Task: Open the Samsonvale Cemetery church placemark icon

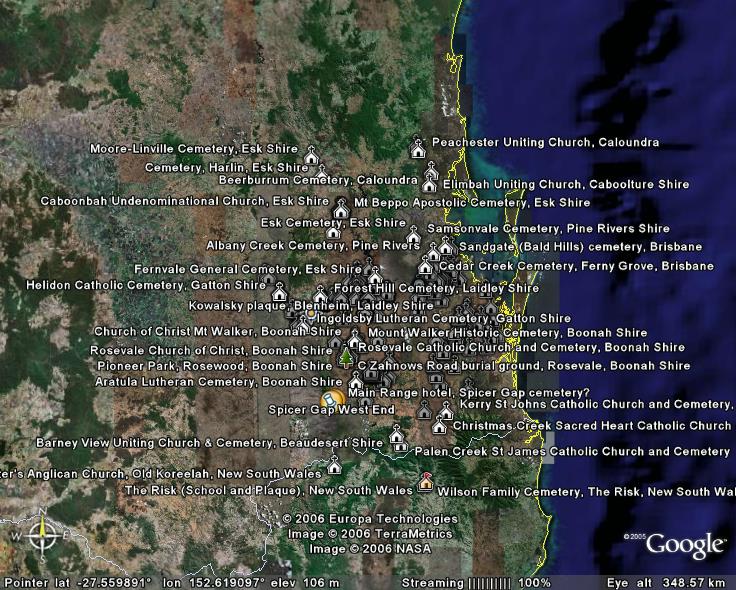Action: coord(413,234)
